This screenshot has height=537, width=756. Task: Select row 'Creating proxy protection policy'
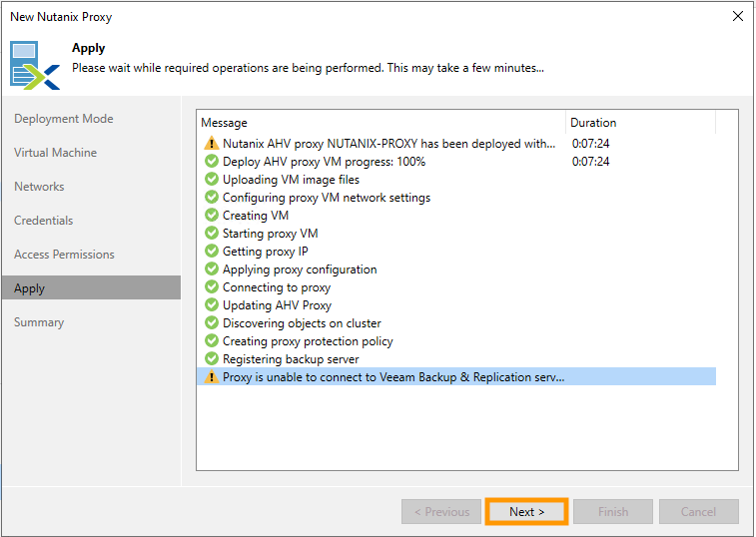(456, 340)
